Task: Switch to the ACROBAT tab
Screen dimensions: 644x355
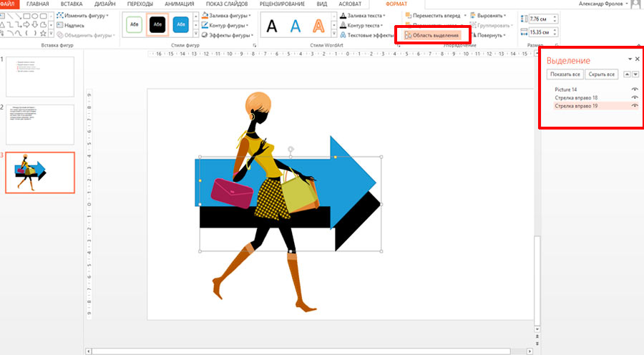Action: pos(350,4)
